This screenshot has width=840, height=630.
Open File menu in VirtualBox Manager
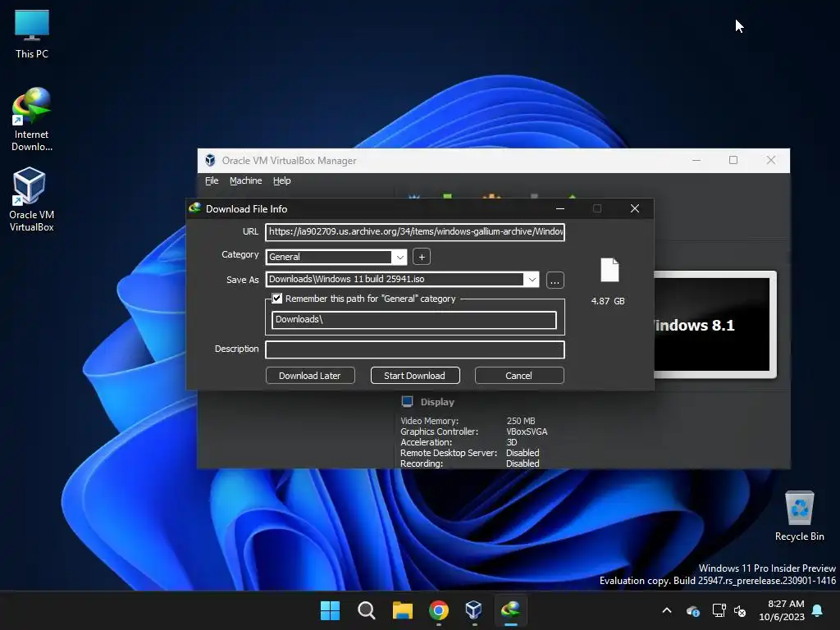click(x=212, y=180)
